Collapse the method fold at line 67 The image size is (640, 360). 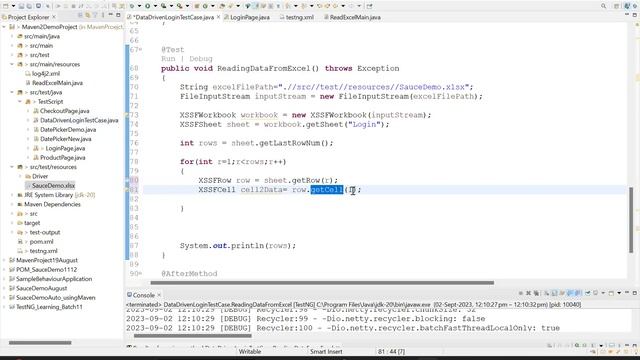[x=141, y=50]
